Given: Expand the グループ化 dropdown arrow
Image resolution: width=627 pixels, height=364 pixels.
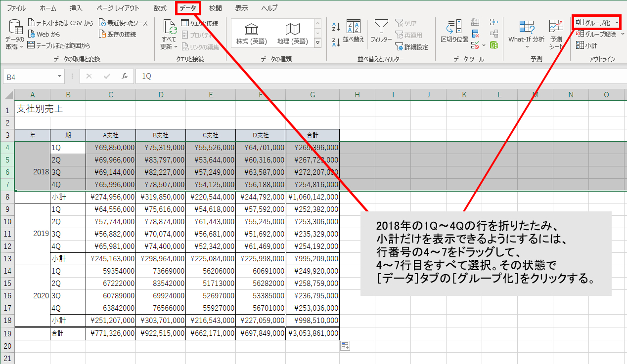Looking at the screenshot, I should (x=617, y=23).
